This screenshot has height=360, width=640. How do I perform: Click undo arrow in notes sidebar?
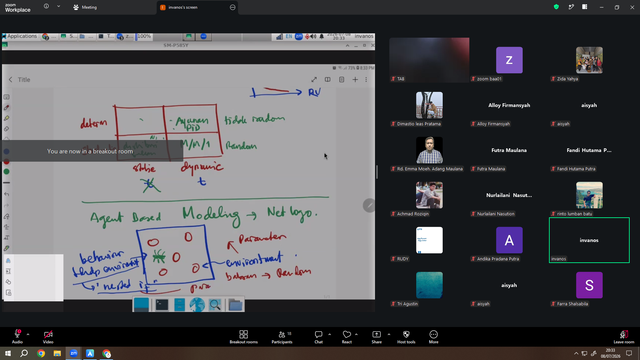[x=7, y=194]
